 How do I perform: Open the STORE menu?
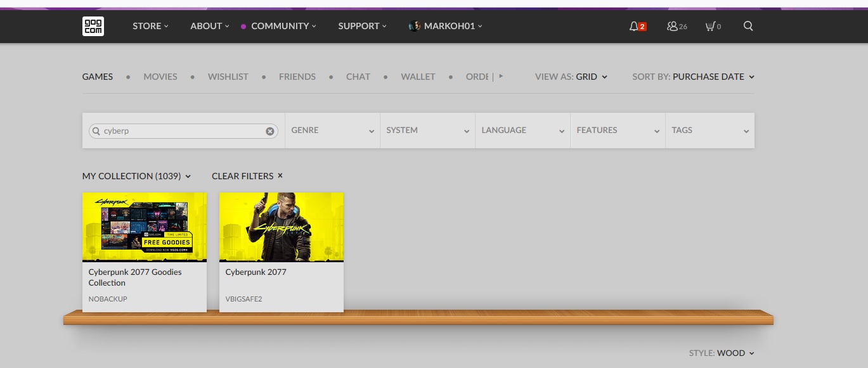(150, 26)
